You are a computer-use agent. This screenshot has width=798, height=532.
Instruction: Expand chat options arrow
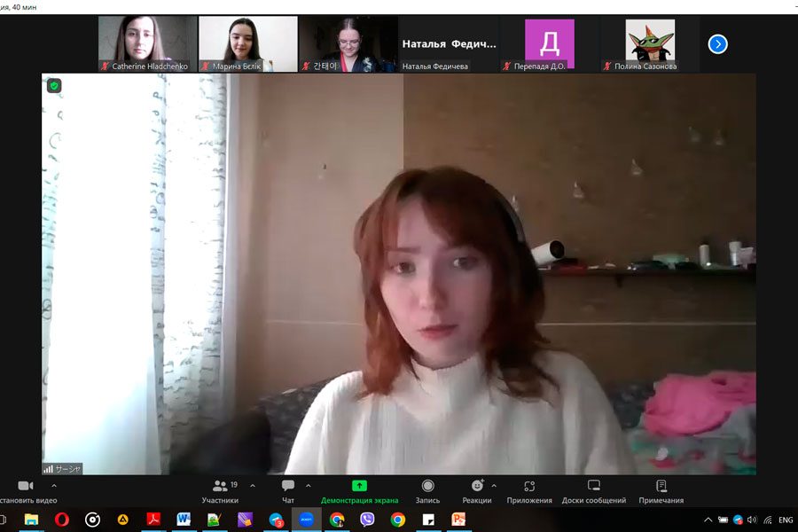308,486
